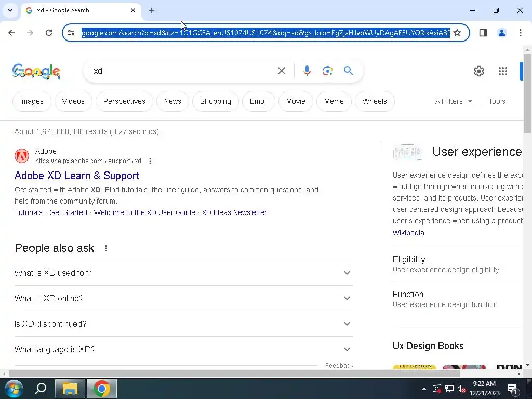Reload the current page
The image size is (532, 399).
[x=49, y=33]
